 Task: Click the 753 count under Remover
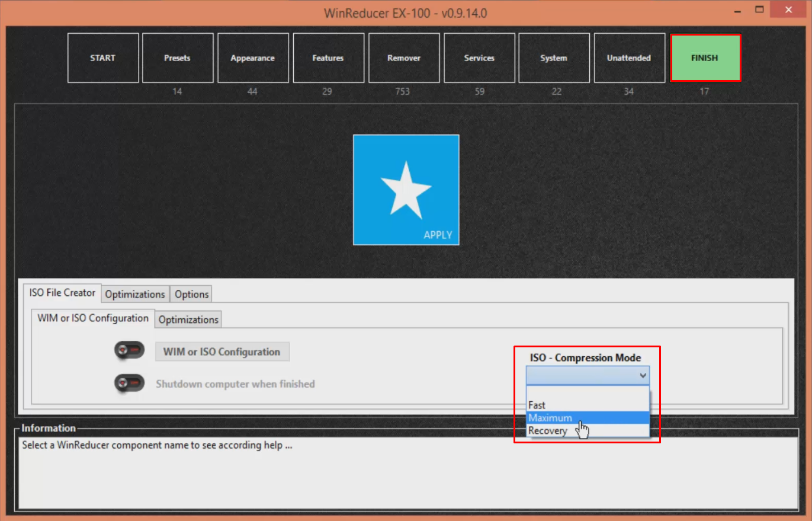point(402,91)
